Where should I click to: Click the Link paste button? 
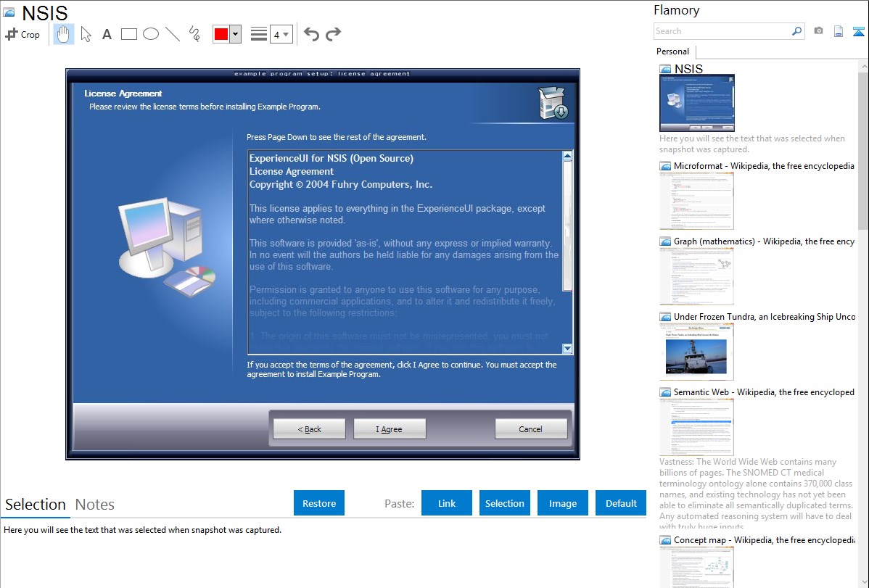coord(447,503)
